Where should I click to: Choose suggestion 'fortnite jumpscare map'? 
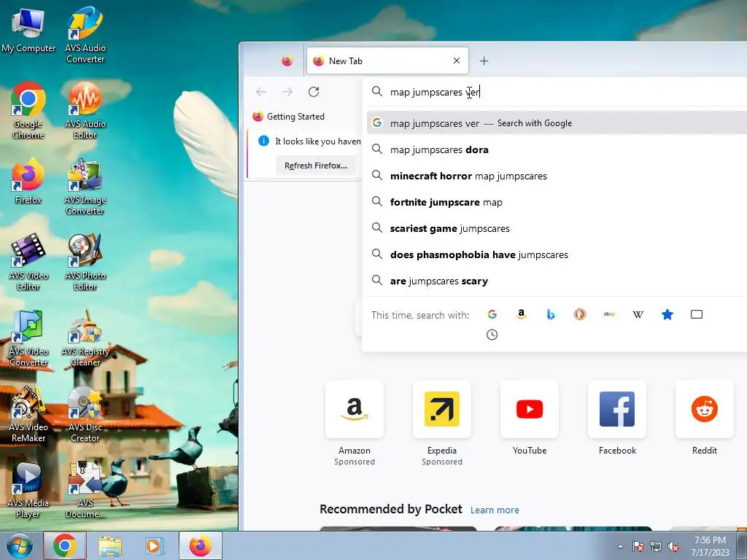[x=557, y=202]
